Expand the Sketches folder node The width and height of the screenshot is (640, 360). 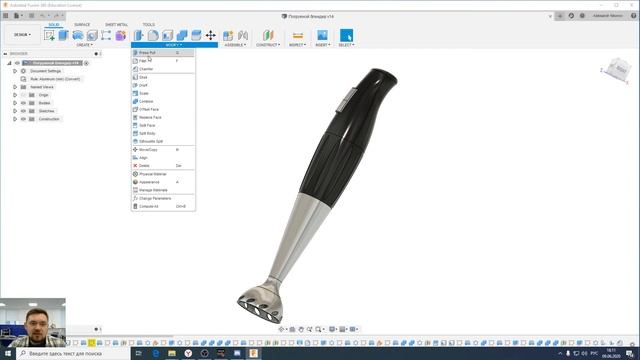pos(15,111)
